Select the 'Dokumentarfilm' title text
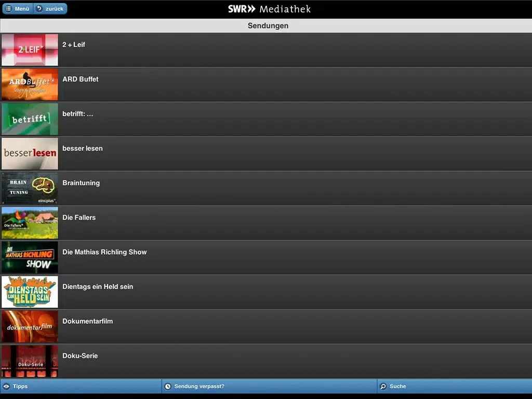Image resolution: width=532 pixels, height=399 pixels. click(x=87, y=321)
